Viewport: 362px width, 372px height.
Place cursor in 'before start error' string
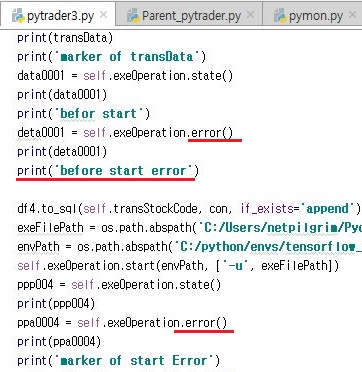(123, 171)
